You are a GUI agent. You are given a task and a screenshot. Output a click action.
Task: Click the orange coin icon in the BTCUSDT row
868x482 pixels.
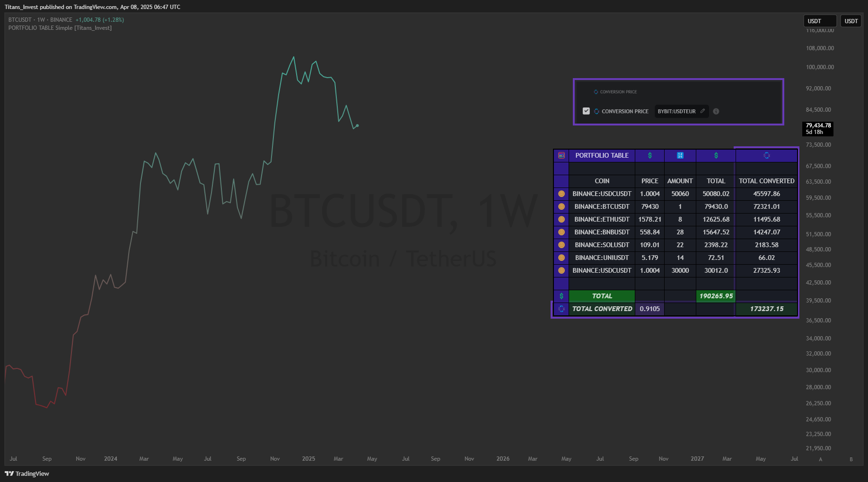(x=561, y=206)
